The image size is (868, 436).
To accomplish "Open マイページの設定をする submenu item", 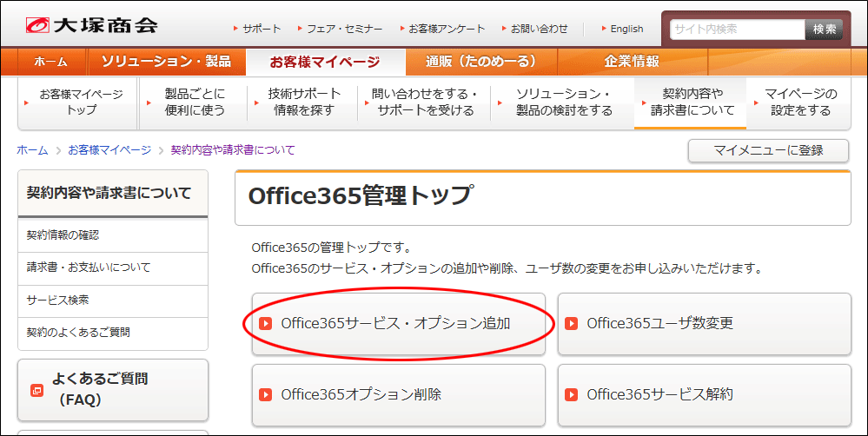I will 799,102.
